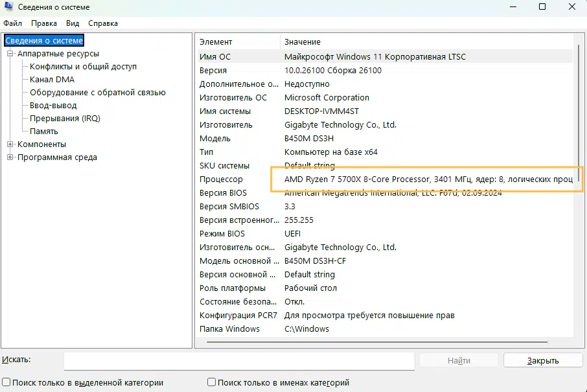The image size is (587, 392).
Task: Collapse the Аппаратные ресурсы tree node
Action: [10, 54]
